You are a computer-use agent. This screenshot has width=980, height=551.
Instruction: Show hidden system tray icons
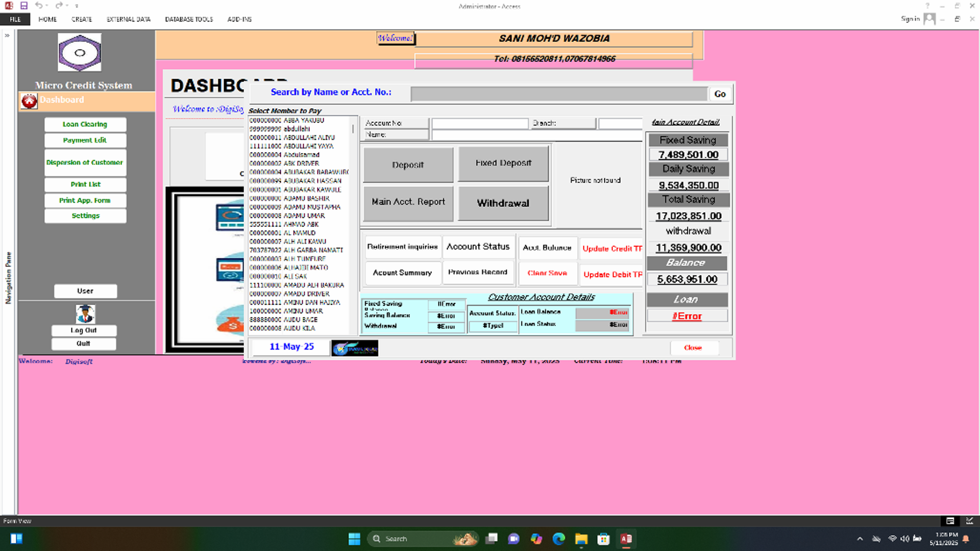(860, 539)
